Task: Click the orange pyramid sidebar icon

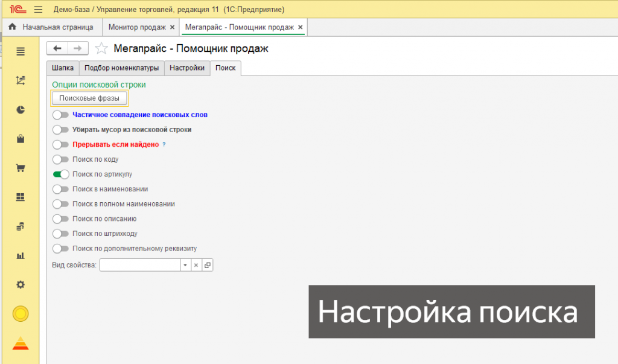Action: (21, 344)
